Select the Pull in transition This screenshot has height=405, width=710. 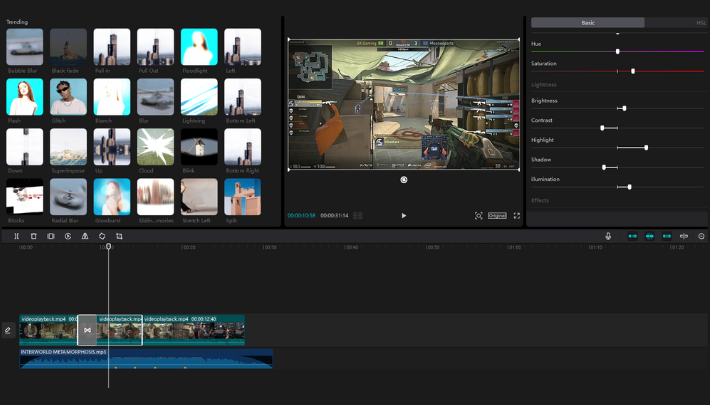(112, 47)
